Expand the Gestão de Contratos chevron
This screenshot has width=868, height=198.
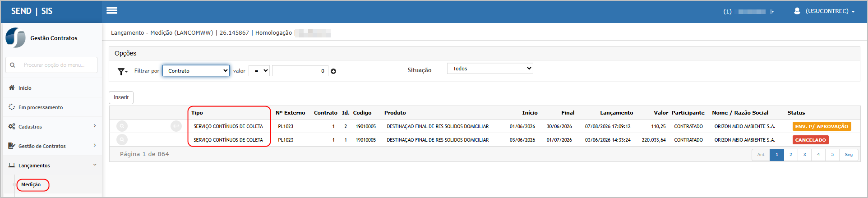(95, 145)
